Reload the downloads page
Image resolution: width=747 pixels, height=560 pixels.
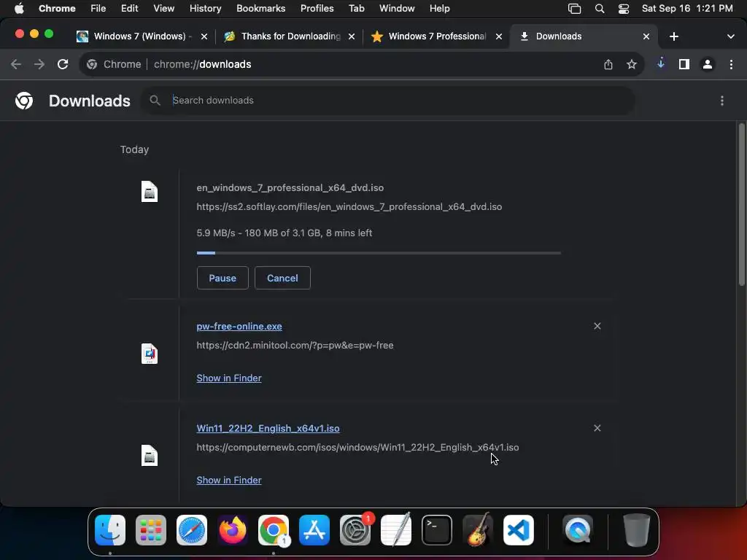(x=63, y=64)
